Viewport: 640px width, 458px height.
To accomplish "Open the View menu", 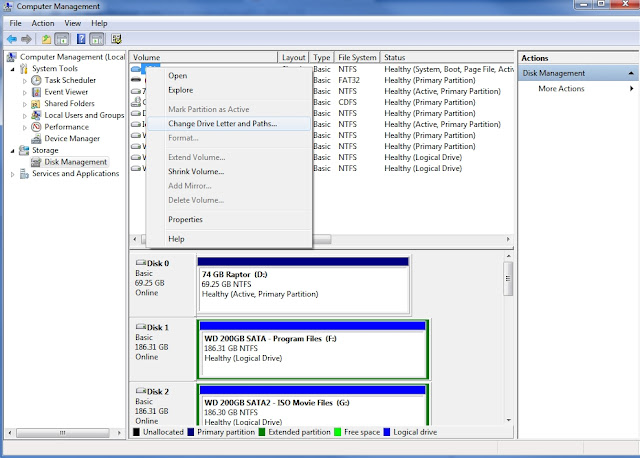I will tap(73, 23).
